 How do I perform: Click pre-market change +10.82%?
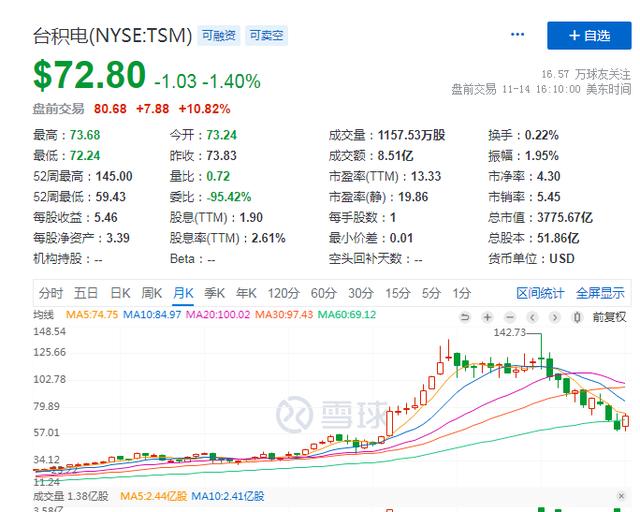204,109
